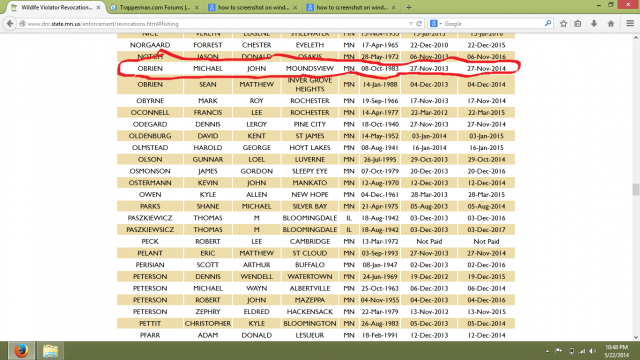Open the bookmarks list icon

click(578, 24)
